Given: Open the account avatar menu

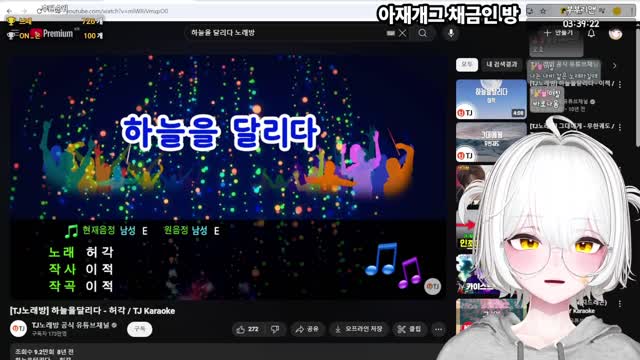Looking at the screenshot, I should coord(615,33).
